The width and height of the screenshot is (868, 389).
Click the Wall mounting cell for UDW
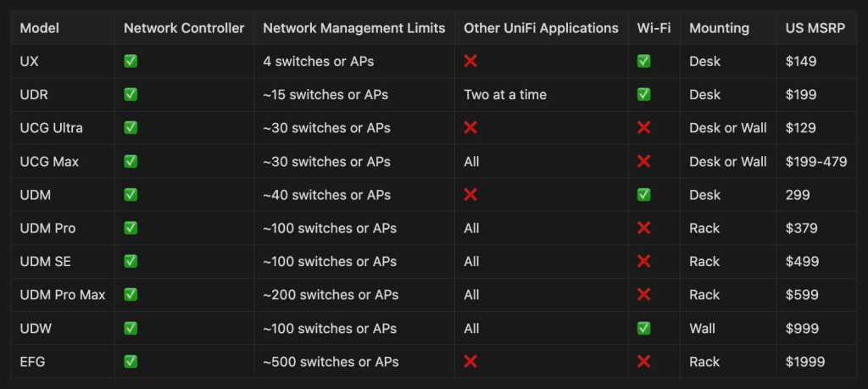[702, 329]
